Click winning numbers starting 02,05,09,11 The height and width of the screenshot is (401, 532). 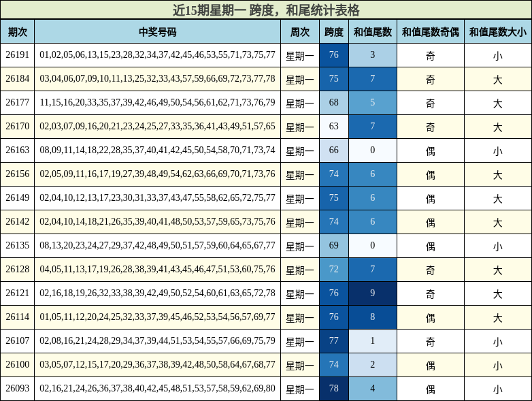(x=157, y=174)
